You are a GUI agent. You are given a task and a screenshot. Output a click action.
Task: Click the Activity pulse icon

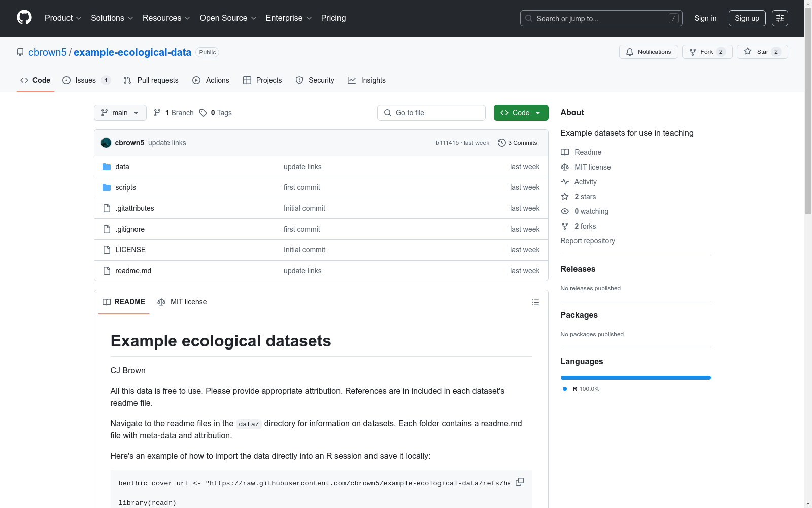pyautogui.click(x=565, y=182)
